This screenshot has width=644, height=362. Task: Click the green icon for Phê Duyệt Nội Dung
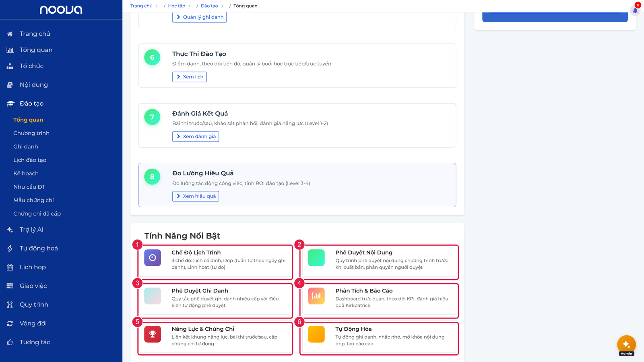(316, 258)
